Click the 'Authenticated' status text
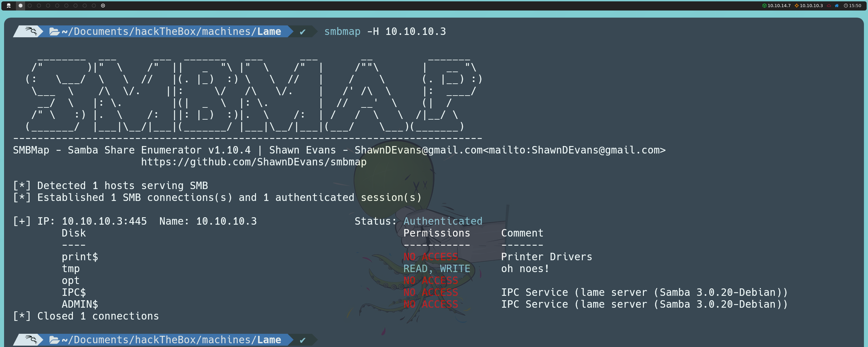This screenshot has height=347, width=868. [443, 221]
